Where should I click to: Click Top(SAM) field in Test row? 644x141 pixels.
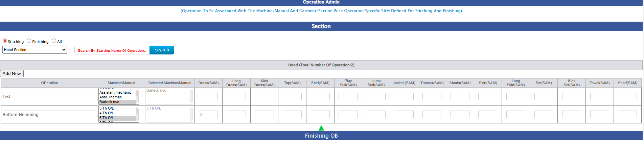click(x=292, y=96)
